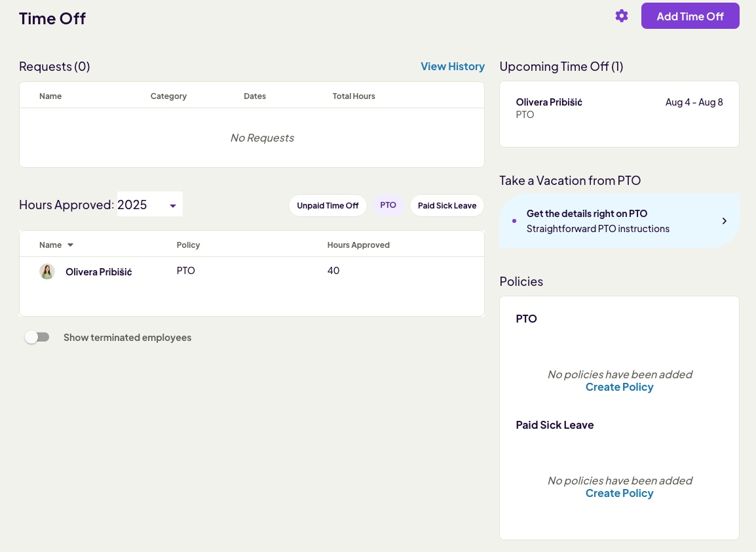Click the Policy column header
The image size is (756, 552).
coord(188,245)
